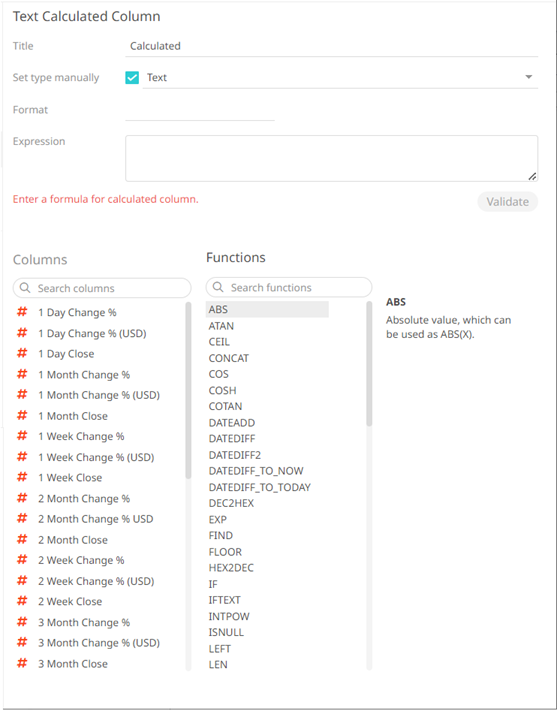
Task: Click the hash icon beside 2 Week Close
Action: click(x=22, y=601)
